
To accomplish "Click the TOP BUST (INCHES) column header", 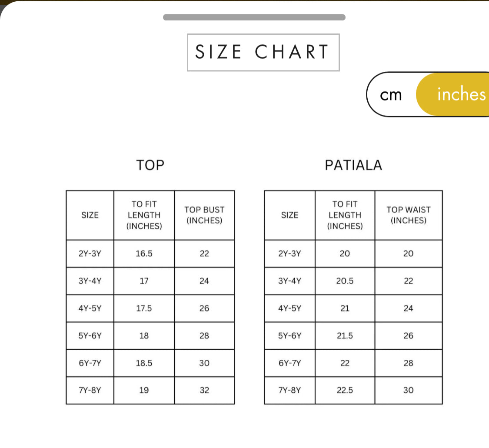I will point(204,215).
